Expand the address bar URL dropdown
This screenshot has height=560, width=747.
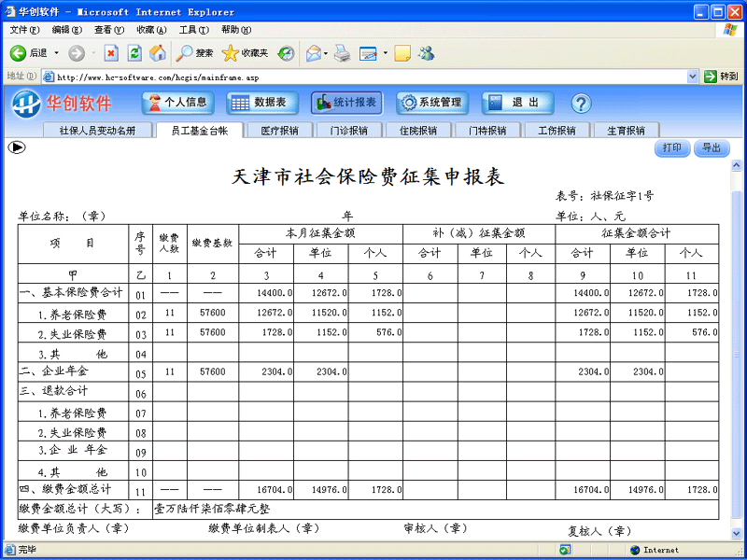click(x=693, y=77)
